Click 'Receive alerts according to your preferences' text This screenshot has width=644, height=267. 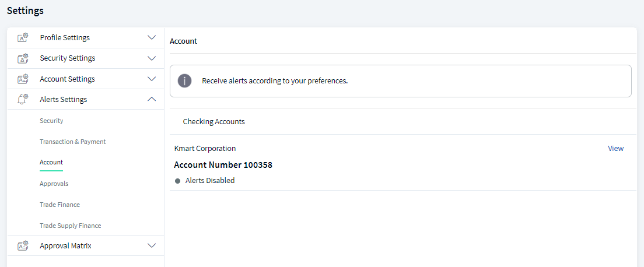275,81
